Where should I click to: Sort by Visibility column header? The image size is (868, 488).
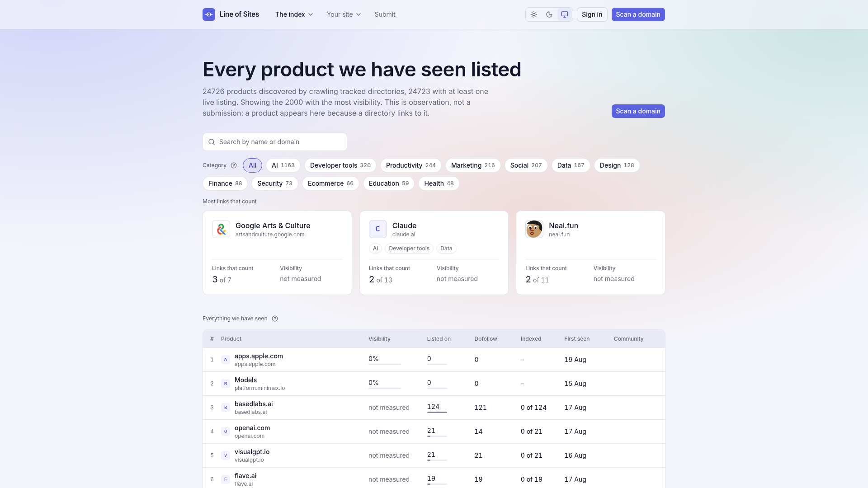(379, 339)
